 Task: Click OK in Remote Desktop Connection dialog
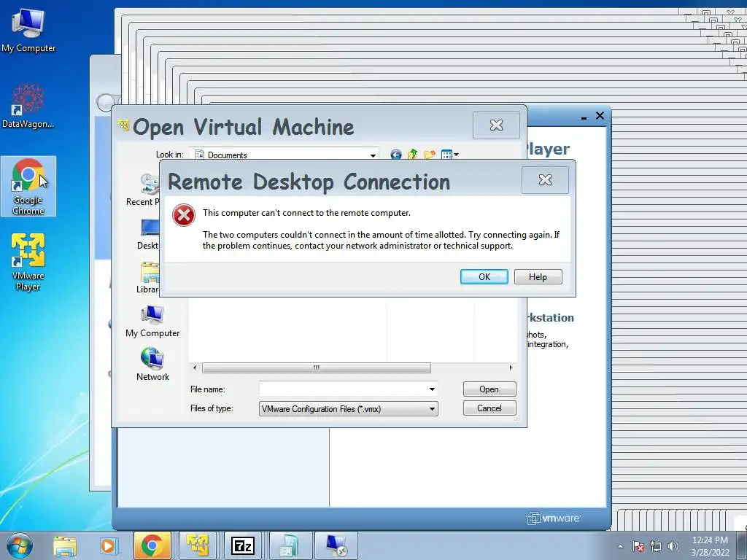click(x=484, y=276)
